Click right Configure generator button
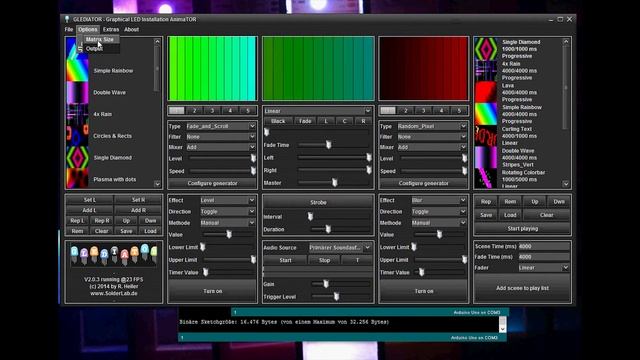 tap(424, 183)
